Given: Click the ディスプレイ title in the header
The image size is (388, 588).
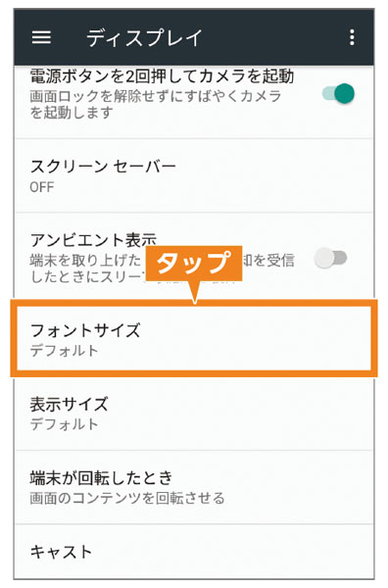Looking at the screenshot, I should click(x=144, y=37).
